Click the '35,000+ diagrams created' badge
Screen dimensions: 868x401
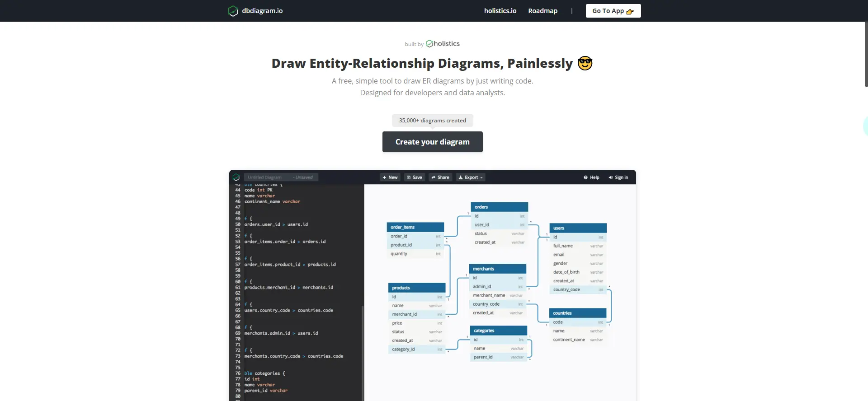433,121
